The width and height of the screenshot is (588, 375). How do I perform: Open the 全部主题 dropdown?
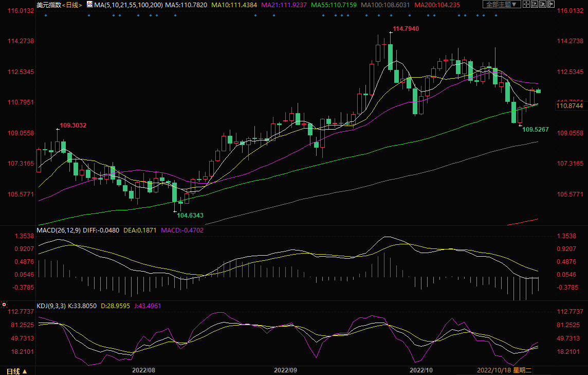point(502,5)
